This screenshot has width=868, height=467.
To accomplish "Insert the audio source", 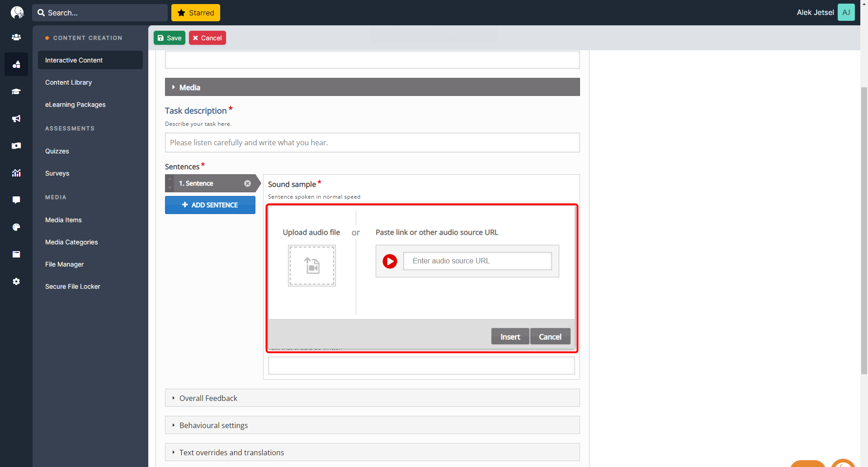I will [x=510, y=337].
